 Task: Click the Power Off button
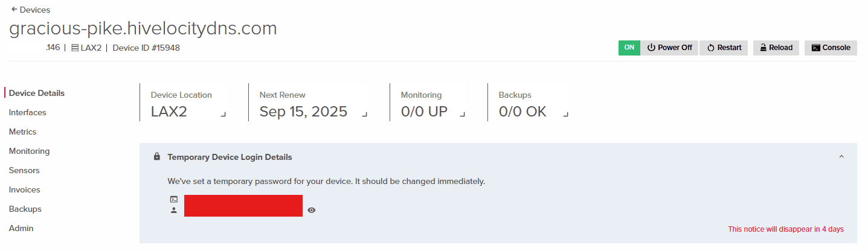tap(669, 48)
